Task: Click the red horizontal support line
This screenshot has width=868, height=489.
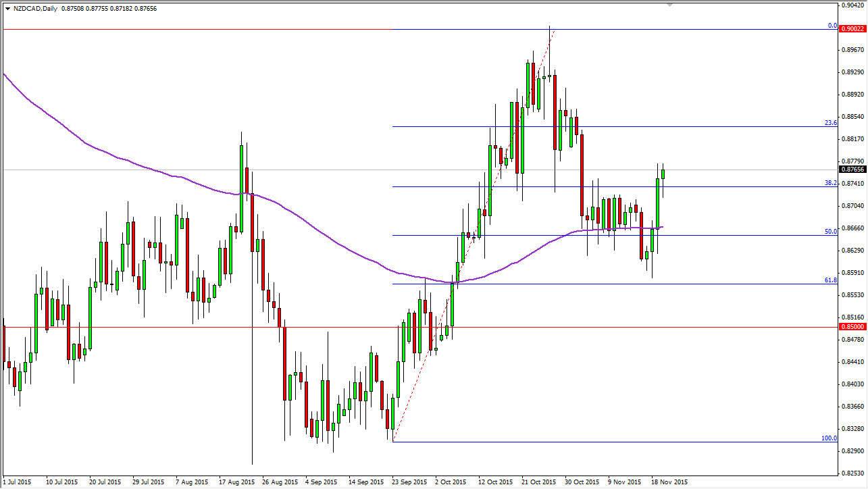Action: point(203,326)
